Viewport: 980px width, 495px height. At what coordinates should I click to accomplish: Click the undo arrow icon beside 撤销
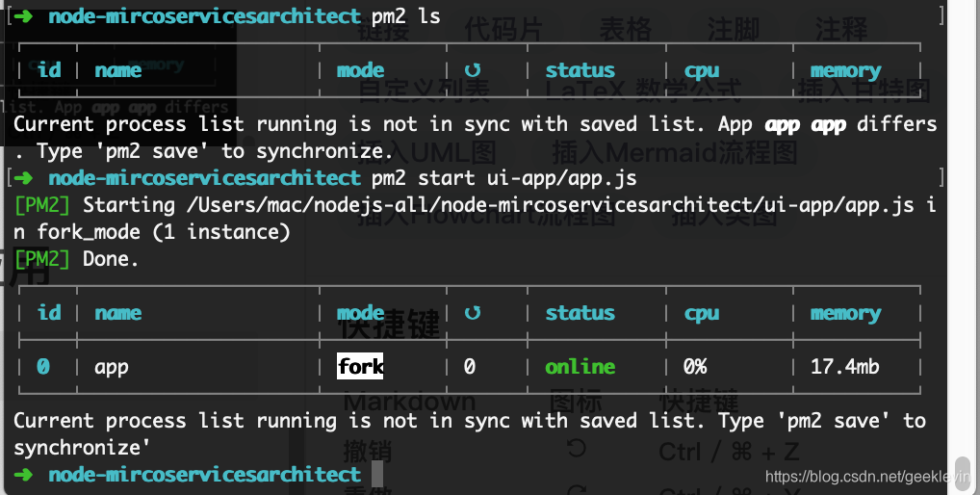click(x=576, y=448)
